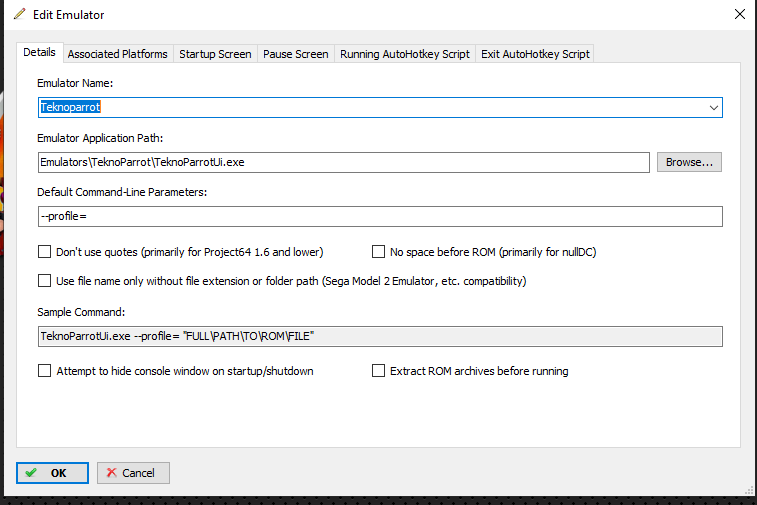Expand the Emulator Name dropdown arrow
Image resolution: width=757 pixels, height=505 pixels.
tap(714, 108)
